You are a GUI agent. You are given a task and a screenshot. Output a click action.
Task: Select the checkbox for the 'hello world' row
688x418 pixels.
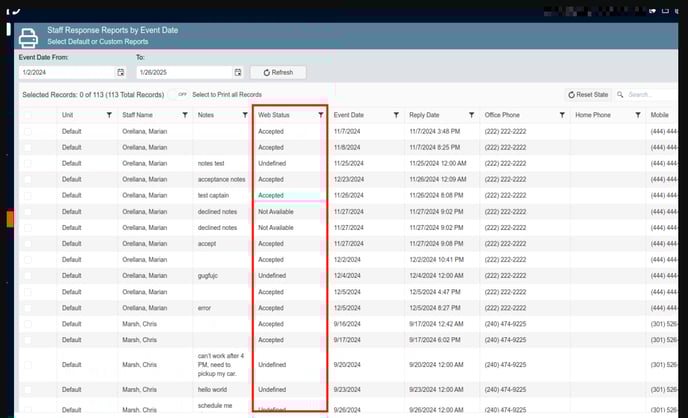click(x=28, y=389)
